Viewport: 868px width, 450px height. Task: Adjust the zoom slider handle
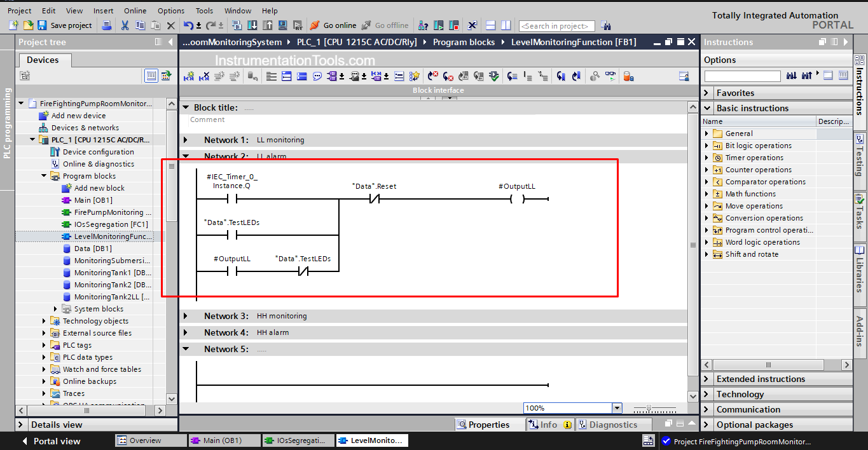tap(648, 408)
